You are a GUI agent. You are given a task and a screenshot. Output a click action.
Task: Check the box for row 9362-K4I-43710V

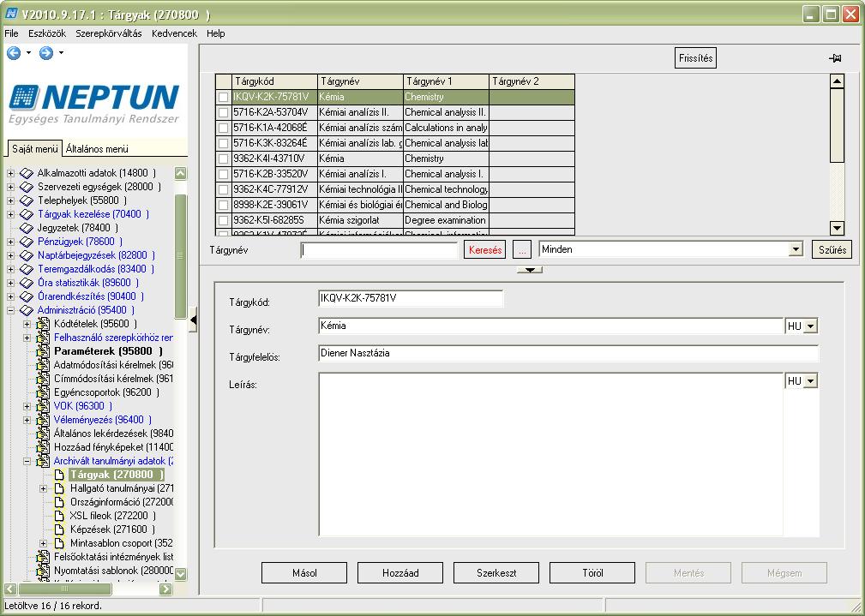click(223, 158)
